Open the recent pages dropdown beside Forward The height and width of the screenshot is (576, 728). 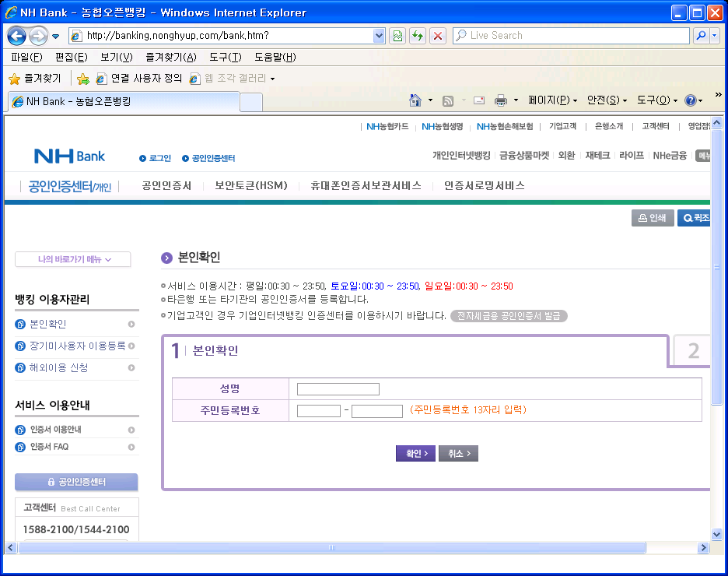pos(56,37)
